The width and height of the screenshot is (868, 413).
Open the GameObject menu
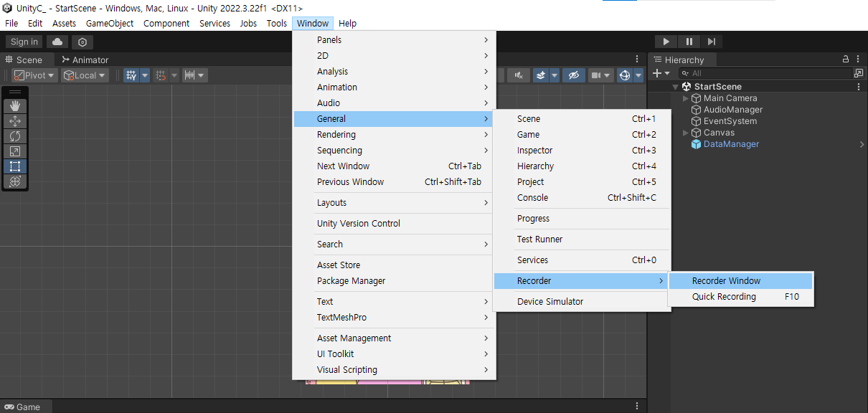point(110,24)
